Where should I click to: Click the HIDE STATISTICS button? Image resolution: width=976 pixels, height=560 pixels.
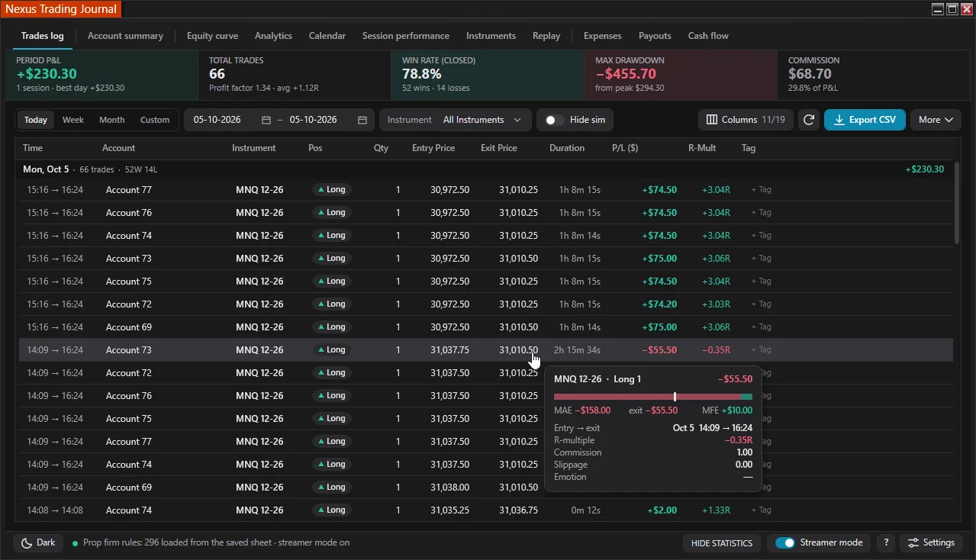(x=721, y=542)
